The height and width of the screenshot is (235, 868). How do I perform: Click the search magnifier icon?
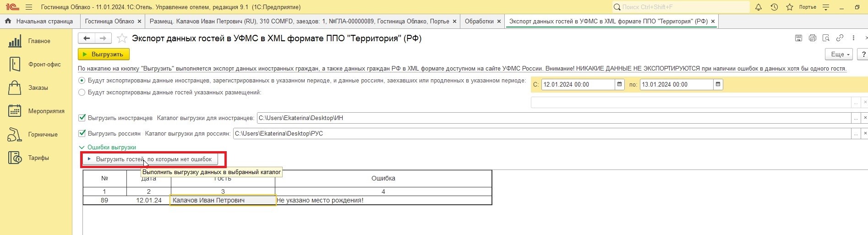[x=617, y=7]
